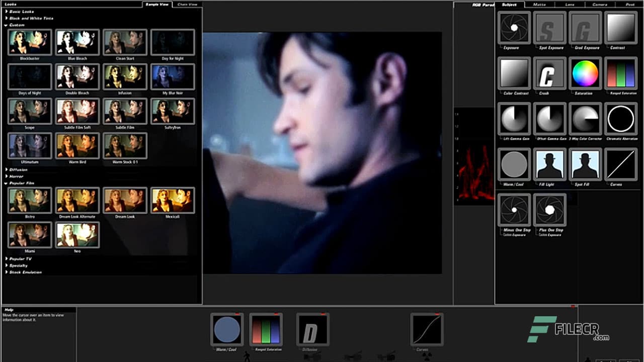Add the Fill Light tool
644x362 pixels.
click(549, 163)
